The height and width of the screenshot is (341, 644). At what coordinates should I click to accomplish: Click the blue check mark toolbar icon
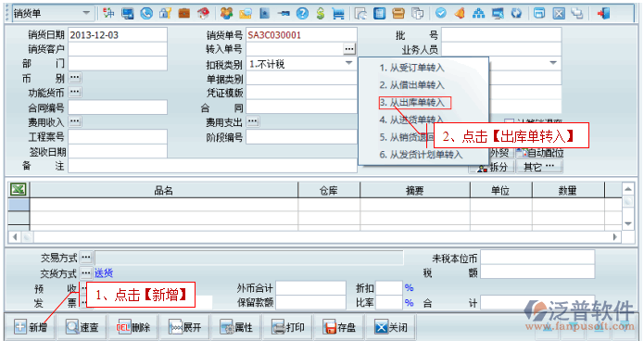coord(441,14)
